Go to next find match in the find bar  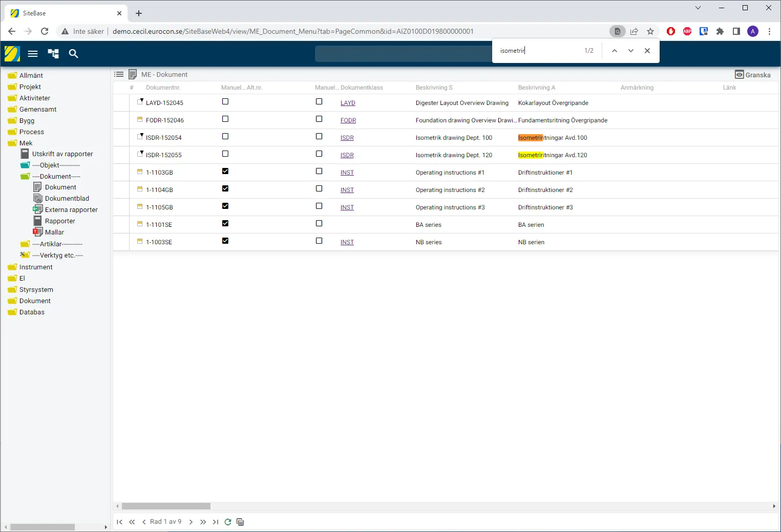coord(631,51)
